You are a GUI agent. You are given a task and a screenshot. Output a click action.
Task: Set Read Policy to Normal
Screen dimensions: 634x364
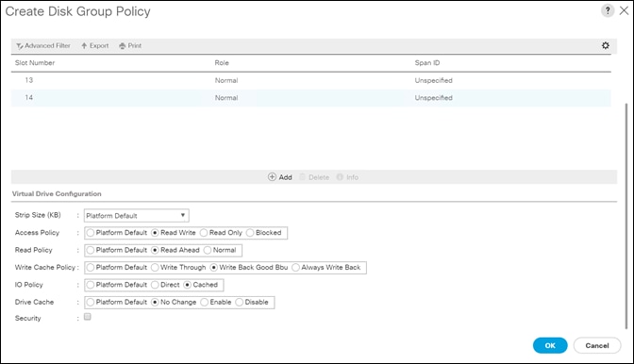point(208,250)
